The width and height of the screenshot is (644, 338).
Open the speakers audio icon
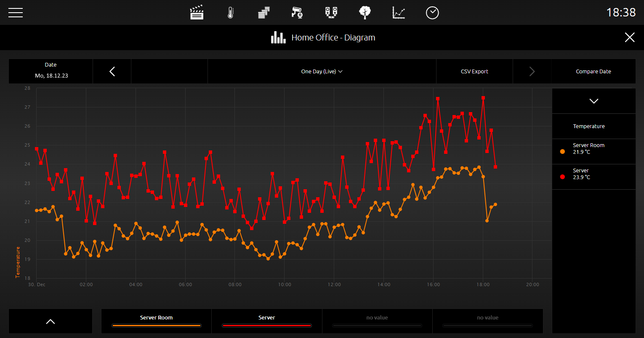tap(331, 13)
